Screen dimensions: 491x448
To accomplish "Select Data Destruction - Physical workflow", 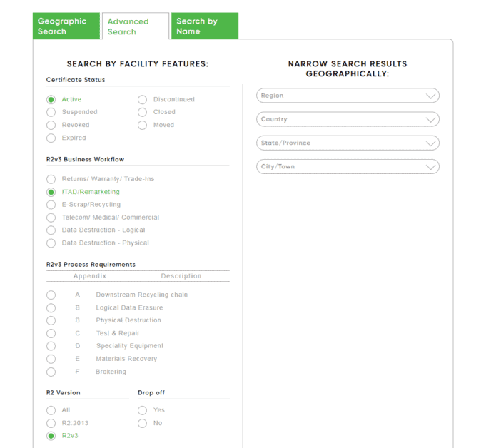I will click(x=51, y=243).
